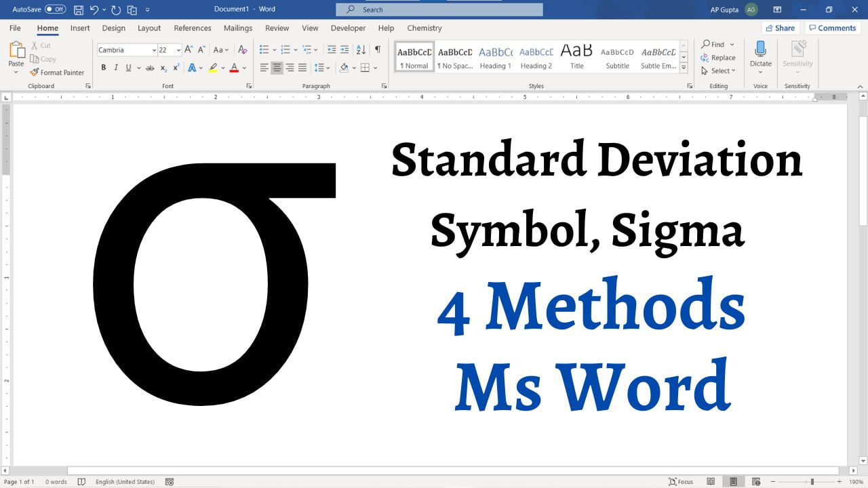The image size is (868, 488).
Task: Toggle show paragraph marks
Action: (378, 49)
